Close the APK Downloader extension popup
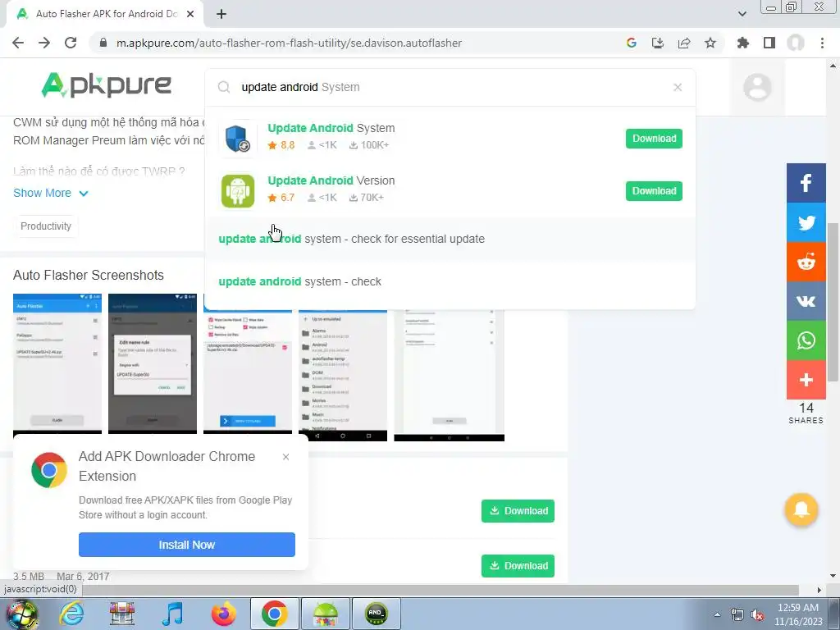This screenshot has width=840, height=630. tap(286, 457)
